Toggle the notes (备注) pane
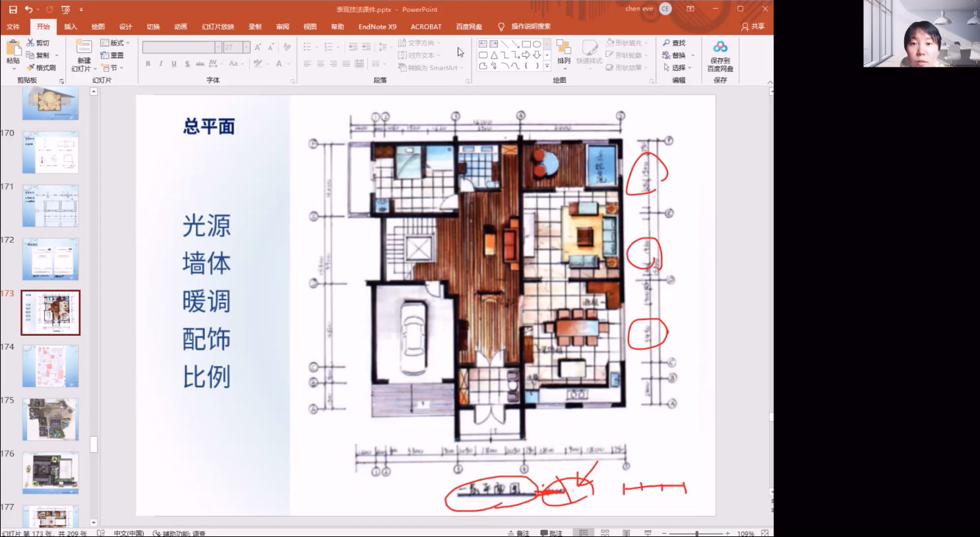The height and width of the screenshot is (537, 980). 519,532
